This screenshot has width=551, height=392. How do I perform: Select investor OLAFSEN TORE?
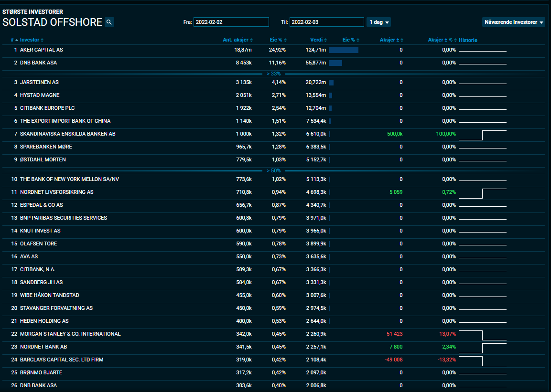(39, 244)
